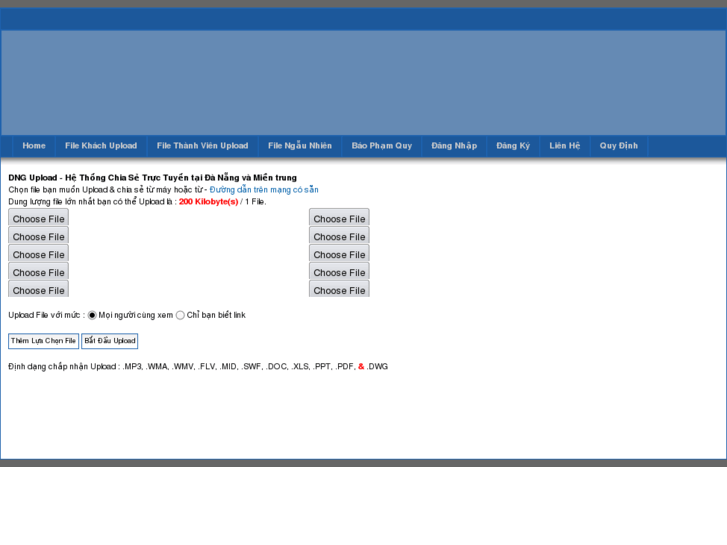Open File Khách Upload page
727x545 pixels.
click(x=101, y=146)
